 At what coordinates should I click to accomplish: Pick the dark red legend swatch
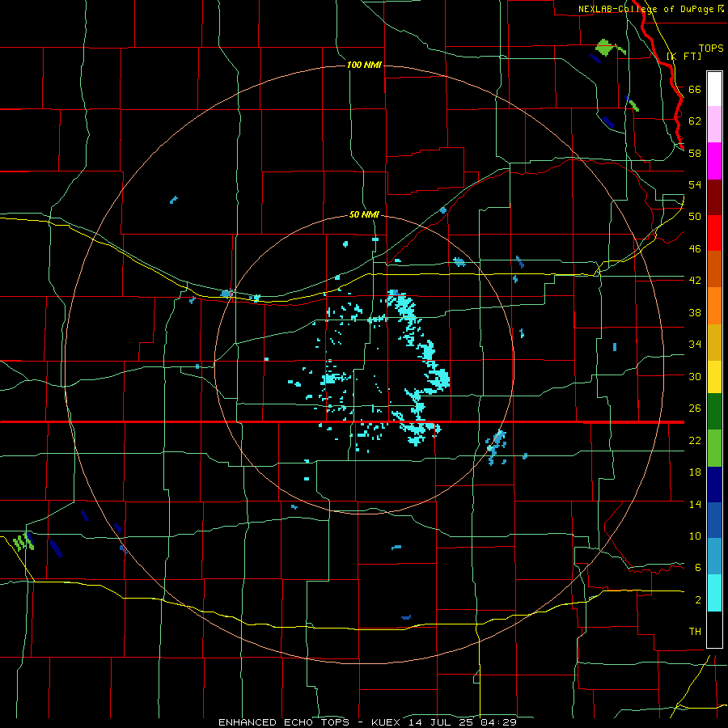(x=714, y=197)
